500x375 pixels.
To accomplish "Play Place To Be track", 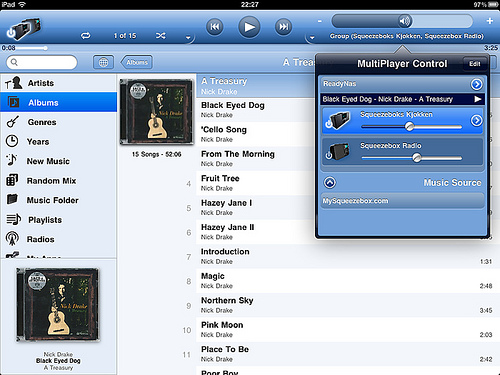I will pos(347,354).
